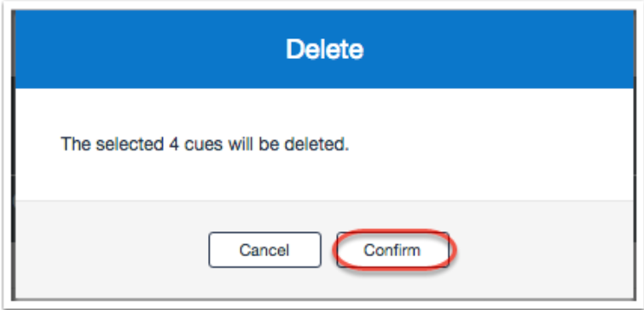Select the button left of Confirm
Viewport: 644px width, 310px height.
[x=264, y=249]
